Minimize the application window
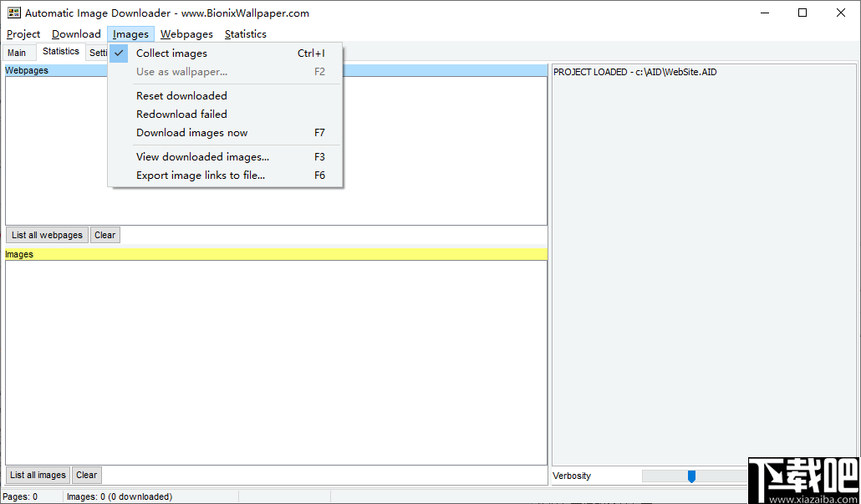 point(764,13)
